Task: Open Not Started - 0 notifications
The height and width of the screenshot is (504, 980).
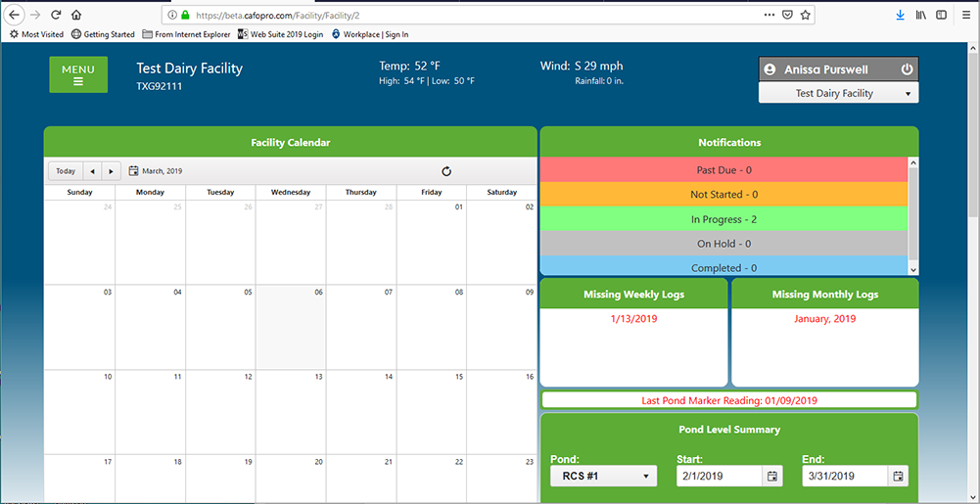Action: (723, 194)
